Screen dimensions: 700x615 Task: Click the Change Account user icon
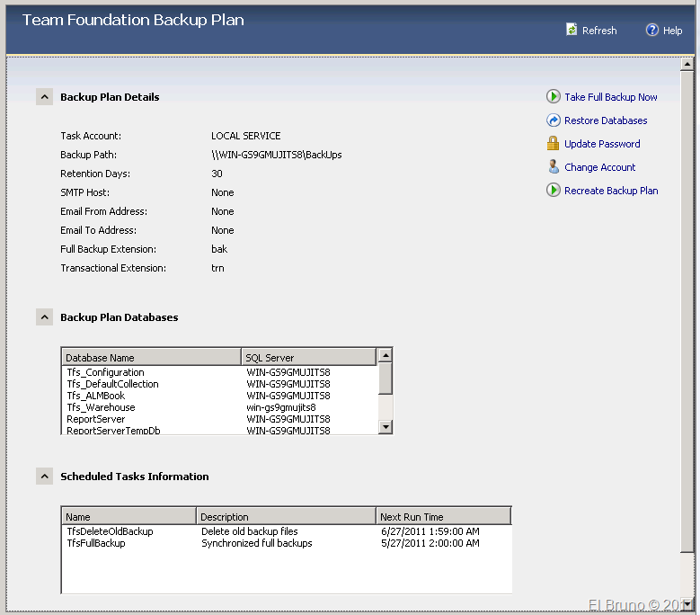[x=554, y=167]
